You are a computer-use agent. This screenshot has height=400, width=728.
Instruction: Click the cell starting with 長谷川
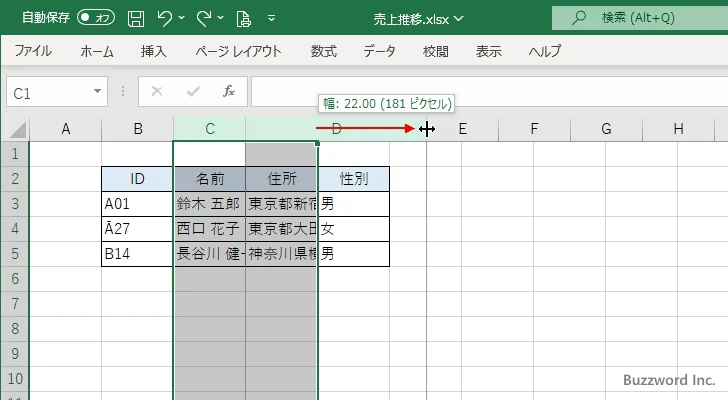[210, 254]
